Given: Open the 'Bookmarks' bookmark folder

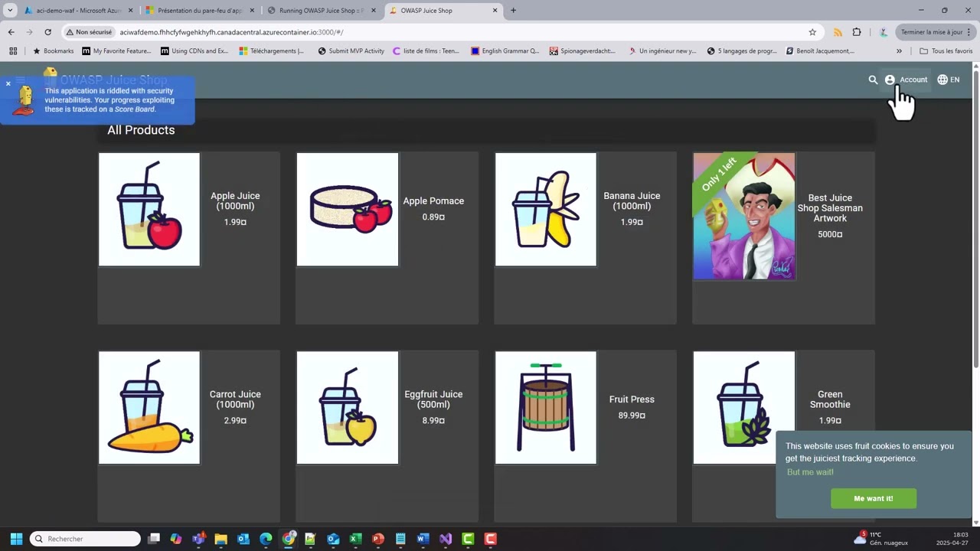Looking at the screenshot, I should [x=53, y=51].
